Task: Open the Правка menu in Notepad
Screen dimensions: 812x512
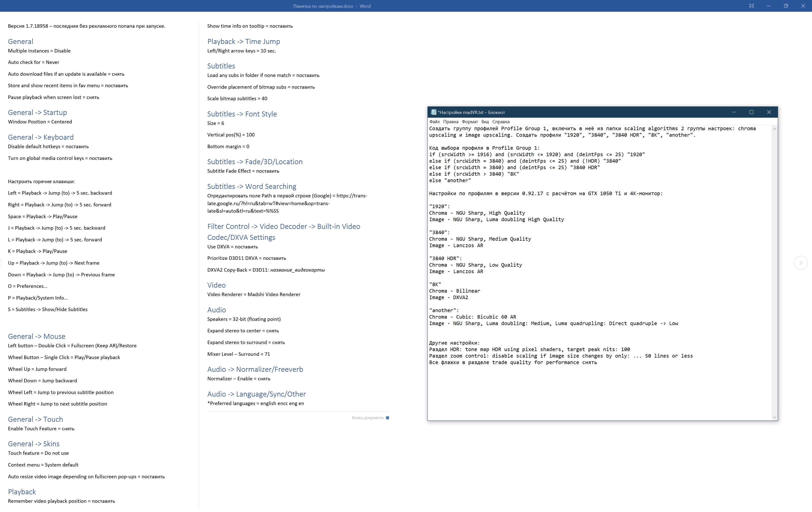Action: (x=450, y=122)
